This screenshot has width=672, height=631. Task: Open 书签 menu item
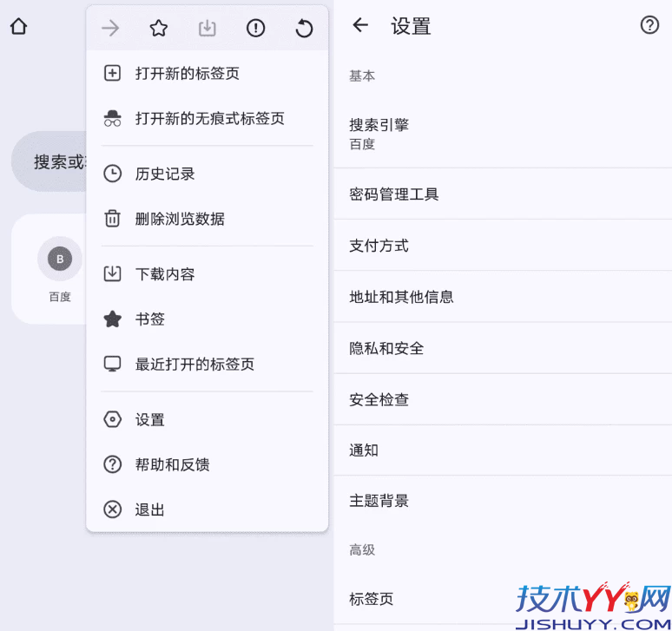(x=208, y=319)
